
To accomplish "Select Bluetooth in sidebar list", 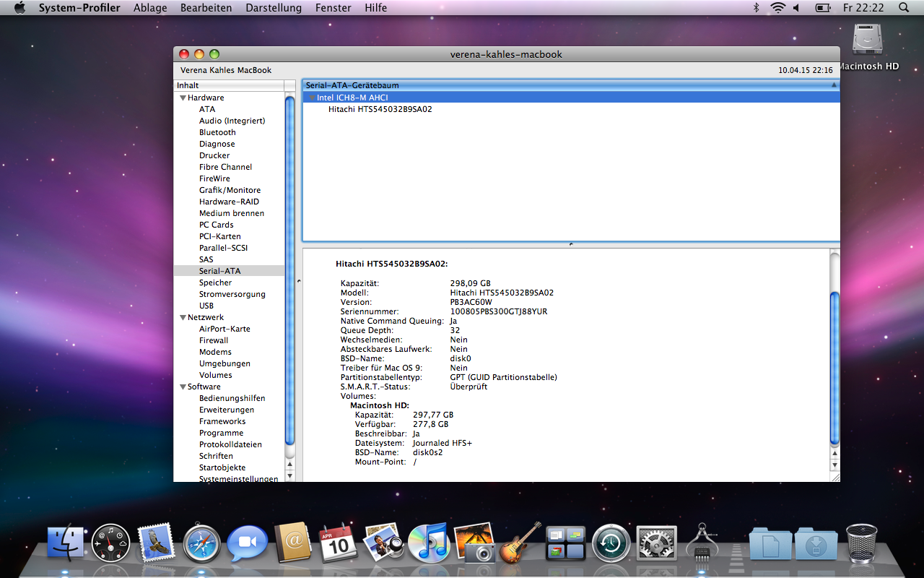I will [217, 132].
